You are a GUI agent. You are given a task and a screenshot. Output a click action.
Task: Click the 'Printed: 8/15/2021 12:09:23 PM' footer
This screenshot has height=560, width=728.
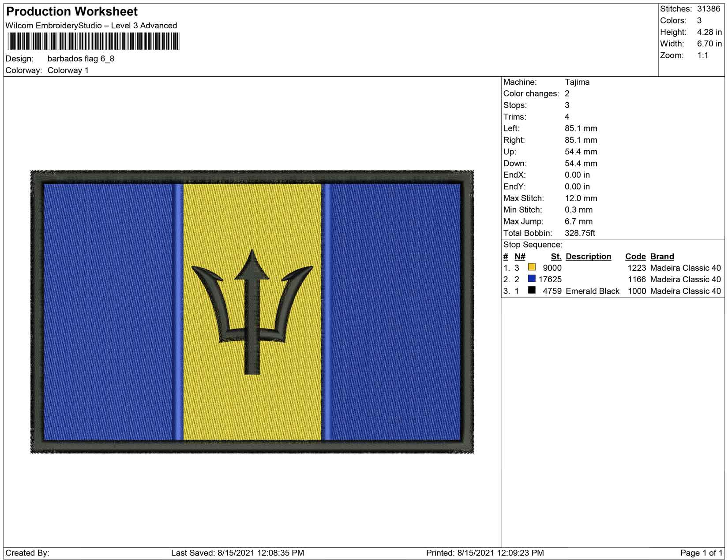485,553
